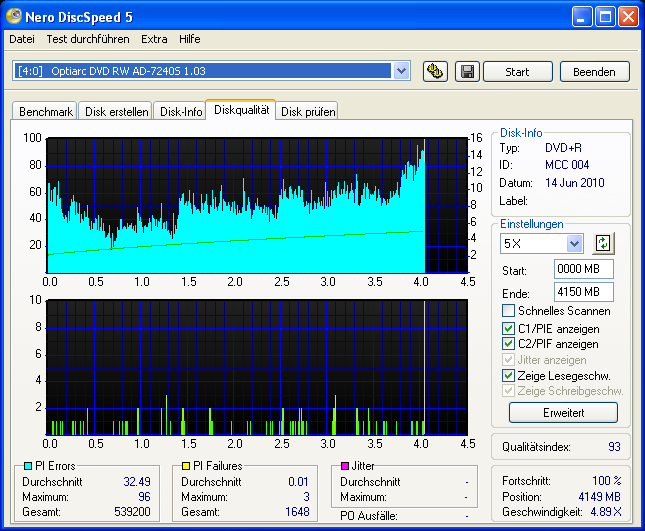Click the Start button
The image size is (645, 531).
tap(517, 72)
